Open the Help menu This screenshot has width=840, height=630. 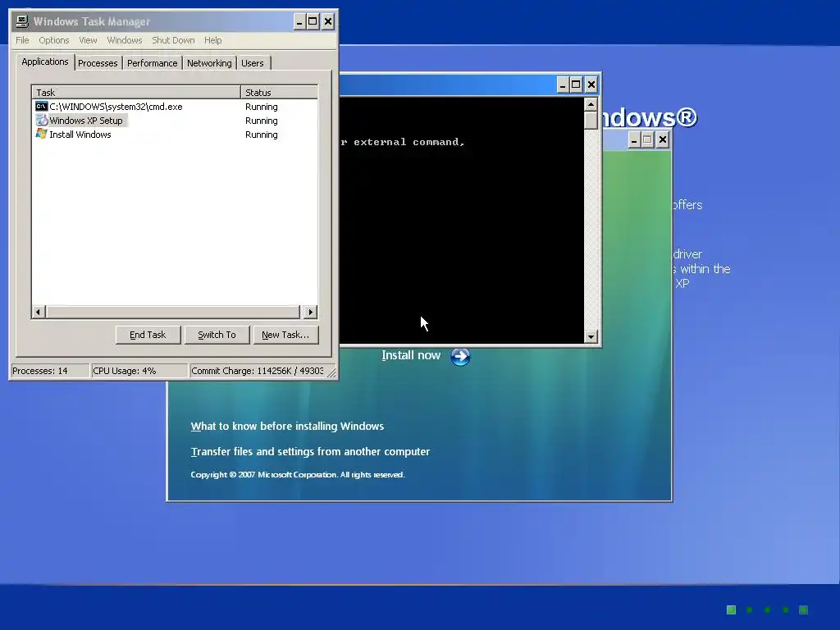tap(212, 40)
